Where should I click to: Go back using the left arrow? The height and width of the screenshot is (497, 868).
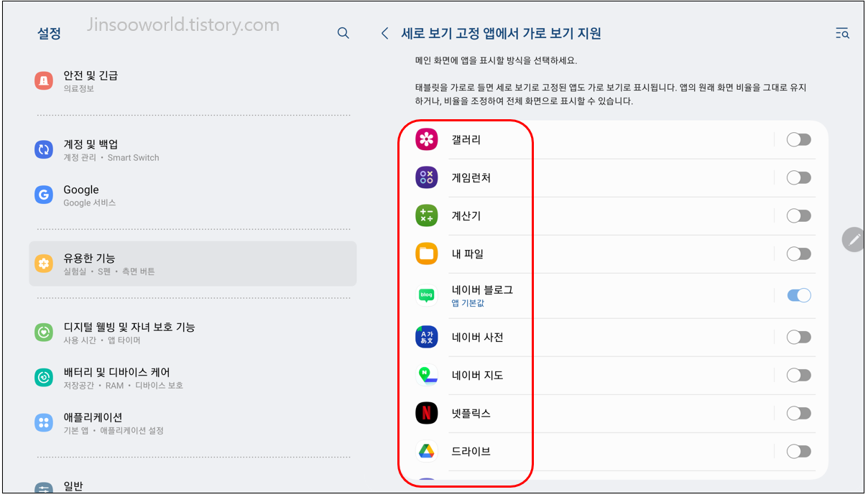pyautogui.click(x=385, y=33)
